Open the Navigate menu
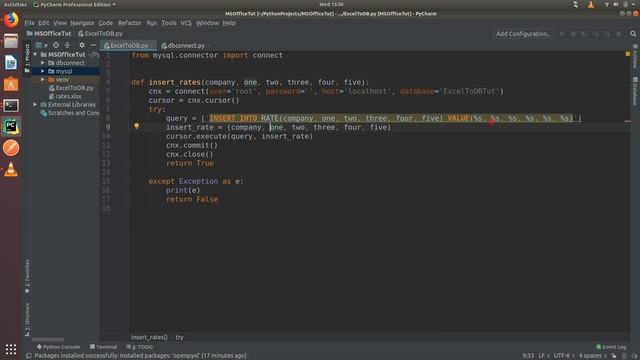Image resolution: width=640 pixels, height=360 pixels. pos(82,23)
